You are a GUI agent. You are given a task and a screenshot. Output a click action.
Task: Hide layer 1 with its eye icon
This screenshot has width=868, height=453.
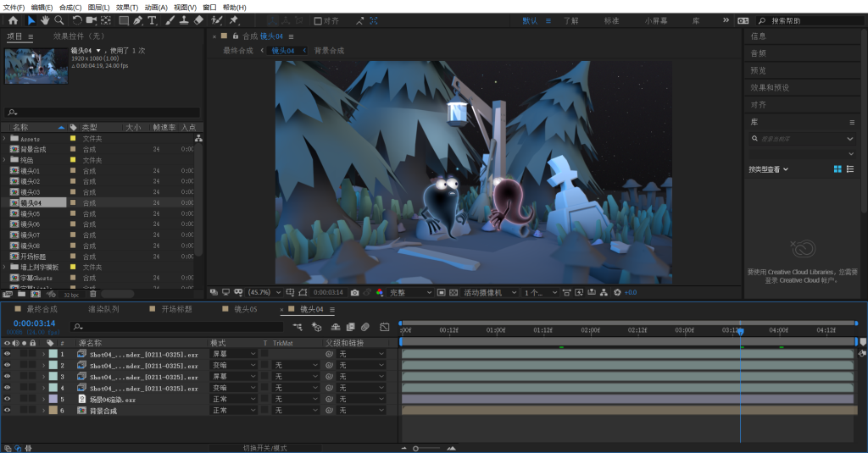pos(7,354)
